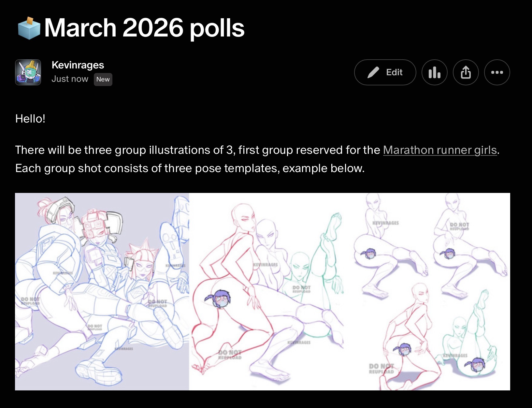
Task: Click the share post icon
Action: (466, 72)
